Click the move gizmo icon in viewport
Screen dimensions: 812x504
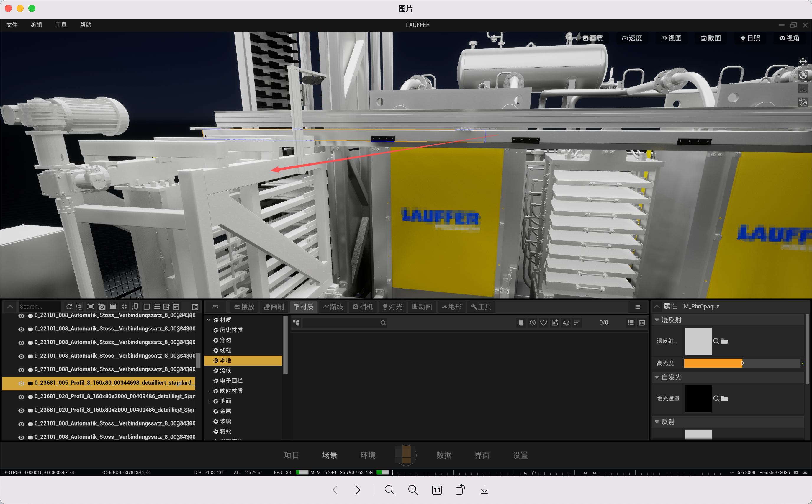[803, 62]
